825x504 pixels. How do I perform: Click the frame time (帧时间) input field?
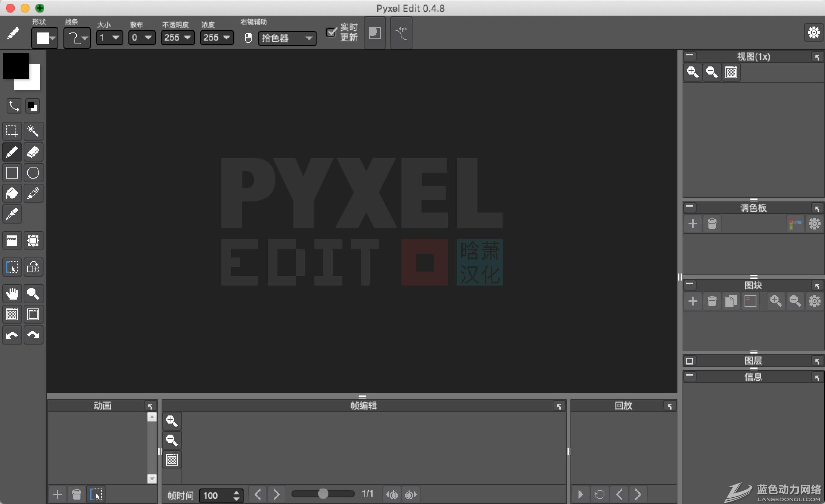(216, 496)
